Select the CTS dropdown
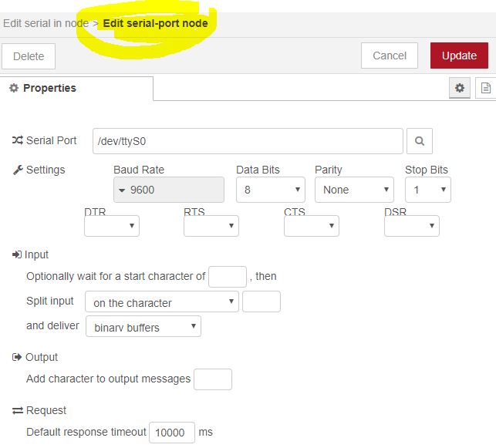 (x=312, y=226)
